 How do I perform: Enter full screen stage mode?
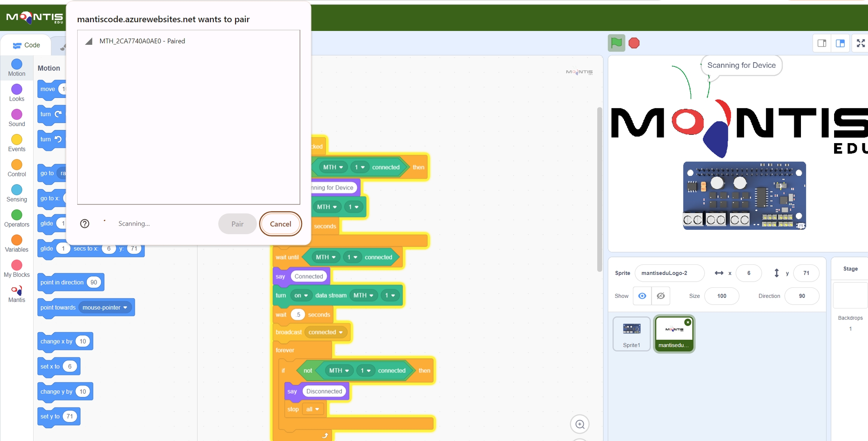click(860, 43)
